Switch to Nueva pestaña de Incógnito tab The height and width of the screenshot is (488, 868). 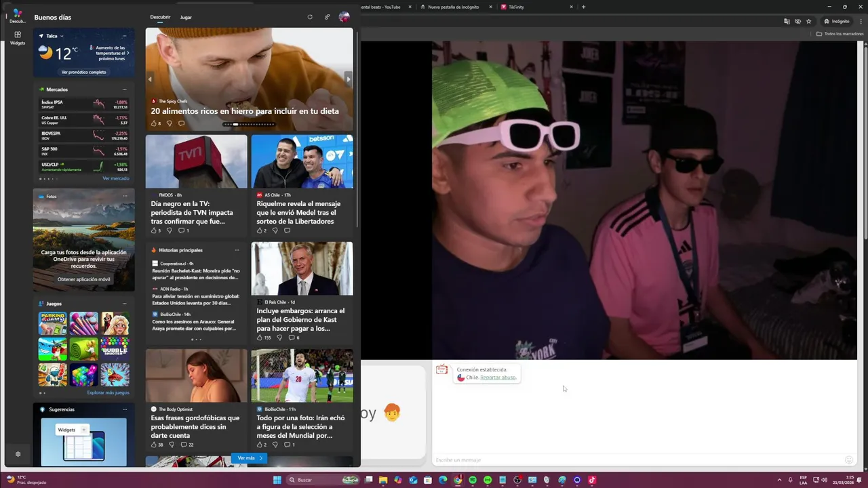tap(453, 7)
